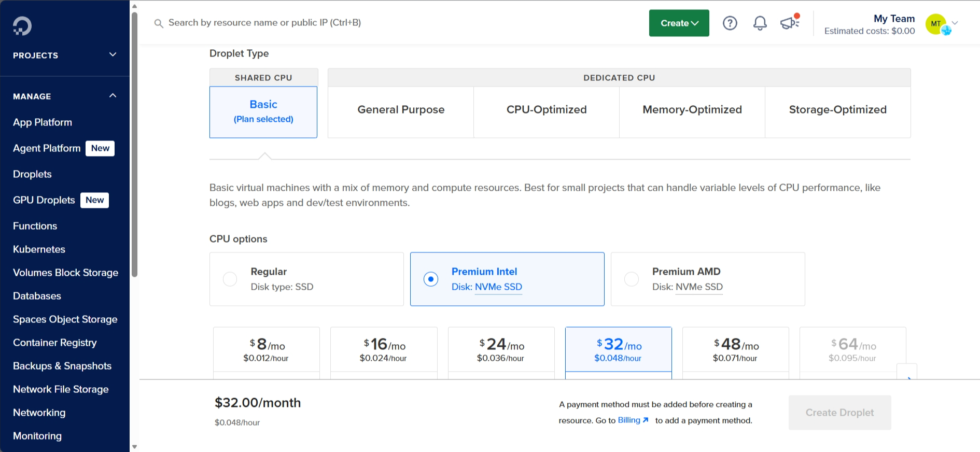Select the Premium AMD radio option

[632, 279]
